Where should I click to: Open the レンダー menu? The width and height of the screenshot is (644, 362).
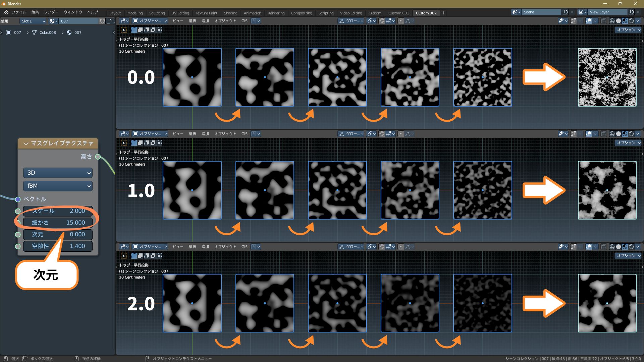[x=51, y=12]
